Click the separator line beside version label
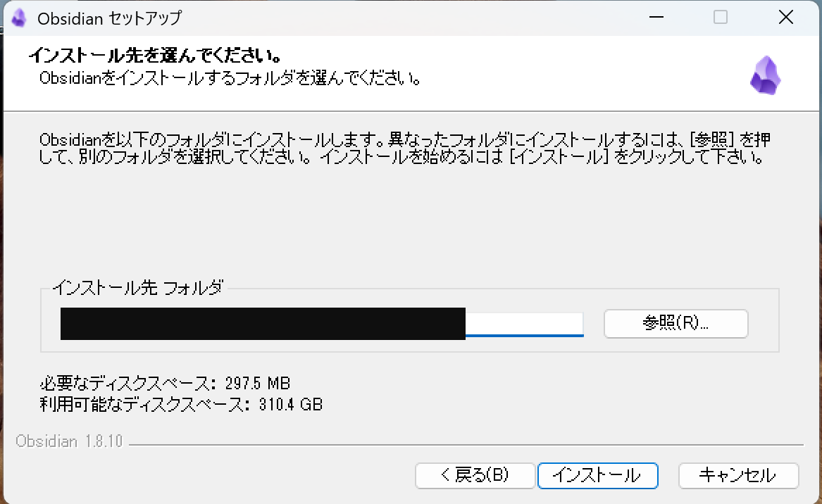Image resolution: width=822 pixels, height=504 pixels. coord(466,445)
